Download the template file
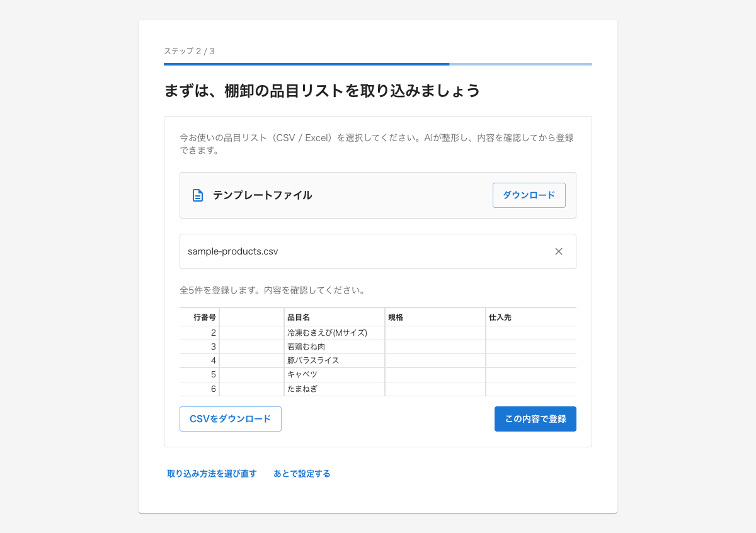This screenshot has height=533, width=756. pyautogui.click(x=529, y=195)
